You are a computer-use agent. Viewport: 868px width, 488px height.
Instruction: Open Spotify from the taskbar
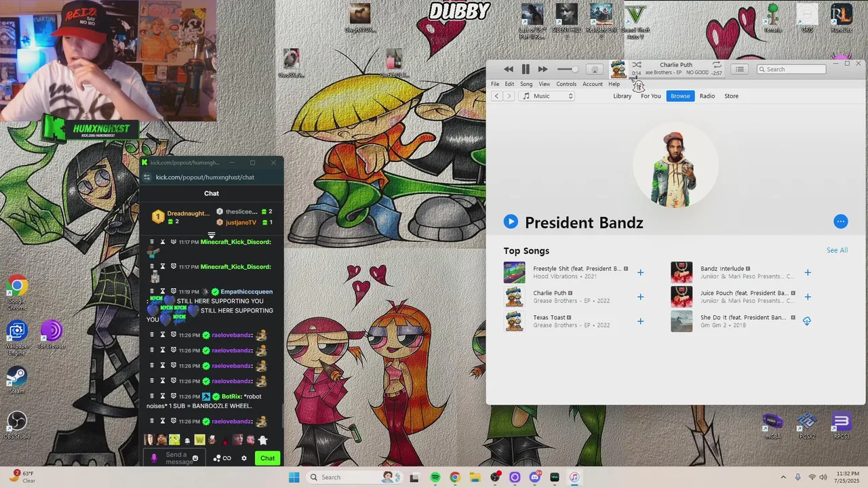[x=435, y=477]
